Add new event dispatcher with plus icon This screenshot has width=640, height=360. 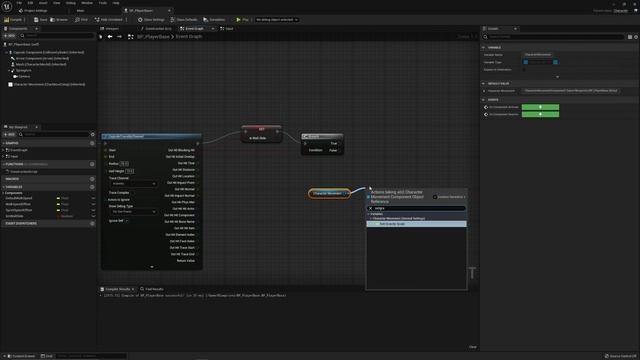click(92, 224)
